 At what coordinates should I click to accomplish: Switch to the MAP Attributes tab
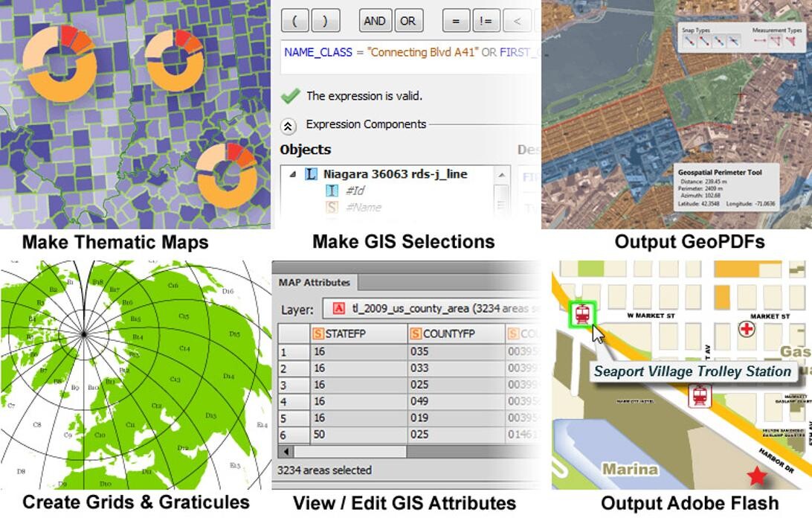pyautogui.click(x=315, y=283)
